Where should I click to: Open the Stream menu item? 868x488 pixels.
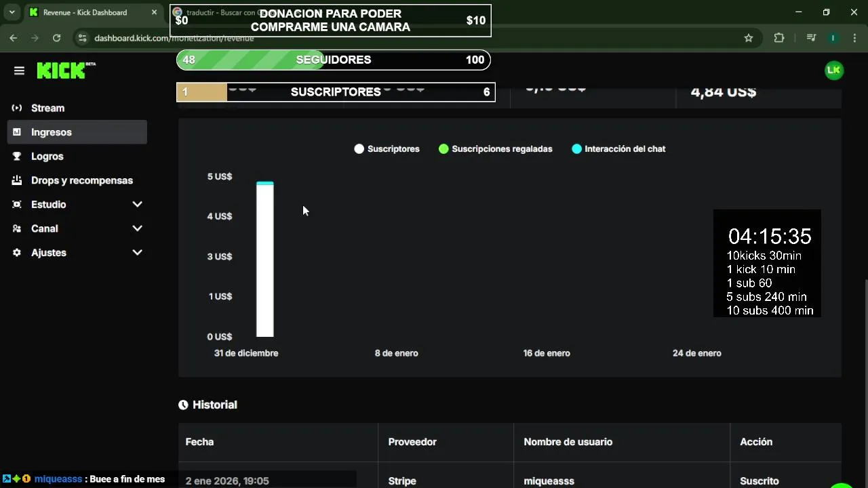tap(77, 108)
